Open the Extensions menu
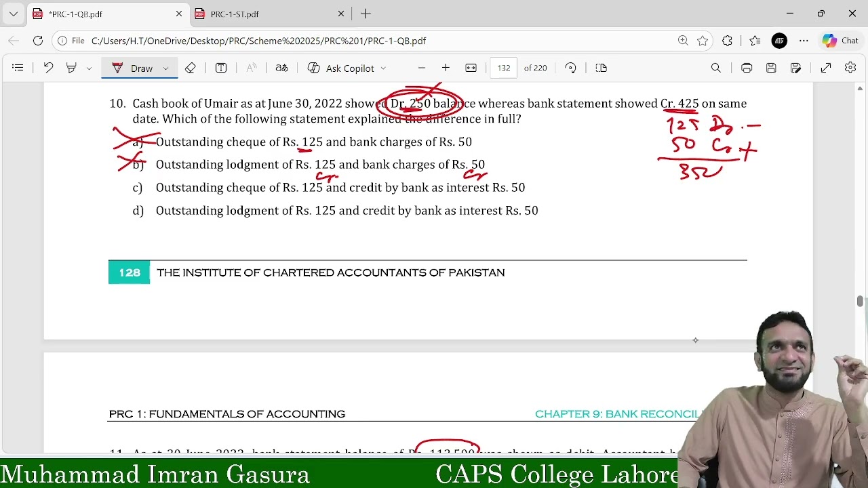Image resolution: width=868 pixels, height=488 pixels. tap(727, 41)
